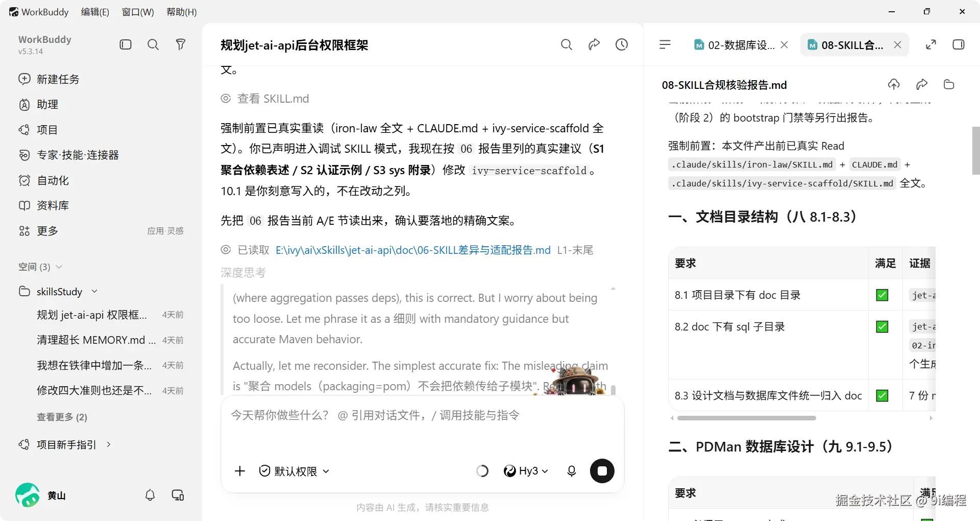Stop the current generation
This screenshot has width=980, height=521.
coord(602,471)
